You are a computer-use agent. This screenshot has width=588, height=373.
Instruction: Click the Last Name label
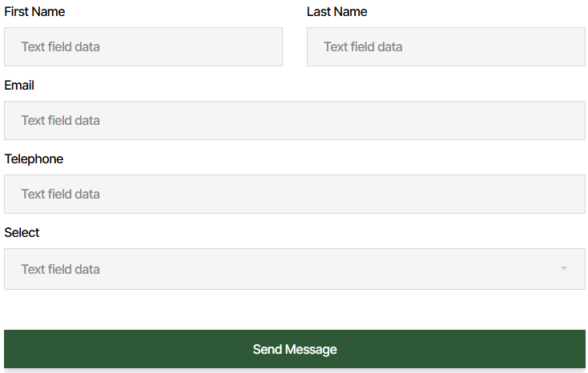click(336, 12)
